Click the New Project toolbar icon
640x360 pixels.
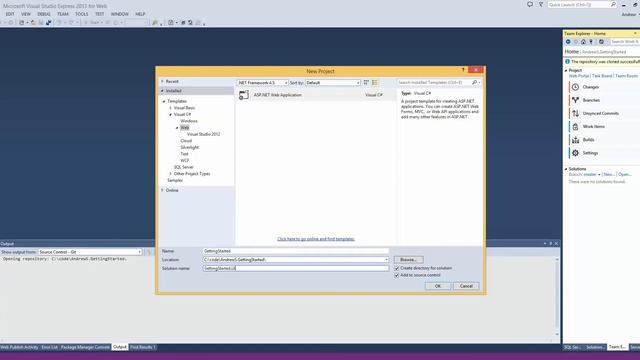pos(22,23)
